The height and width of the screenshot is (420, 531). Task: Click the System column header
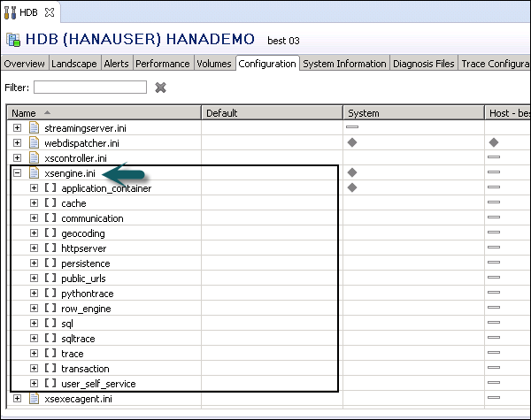pos(364,113)
